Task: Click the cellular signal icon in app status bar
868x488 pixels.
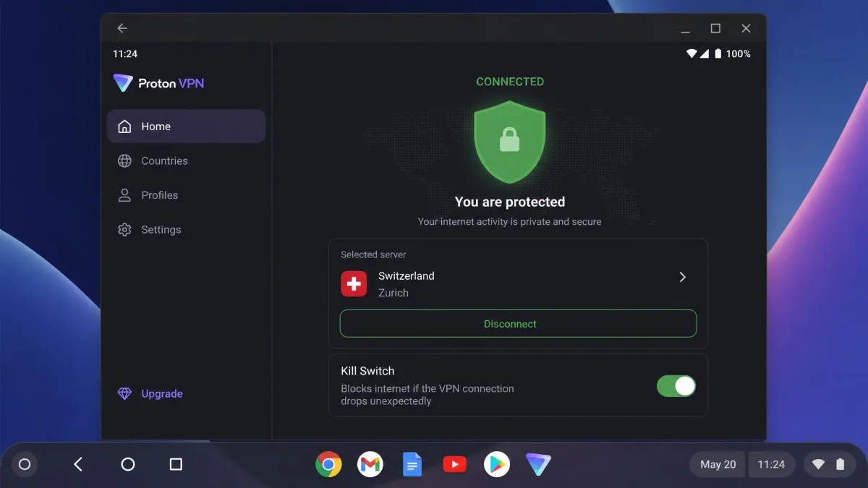Action: (x=705, y=53)
